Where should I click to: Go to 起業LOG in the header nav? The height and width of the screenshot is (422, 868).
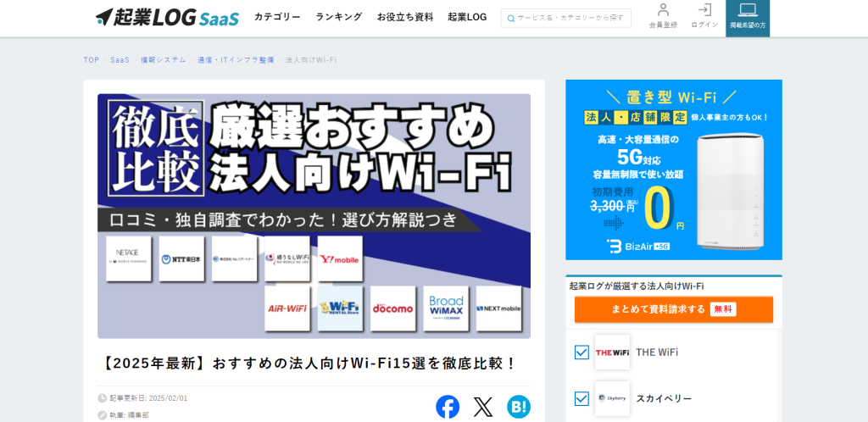(467, 17)
